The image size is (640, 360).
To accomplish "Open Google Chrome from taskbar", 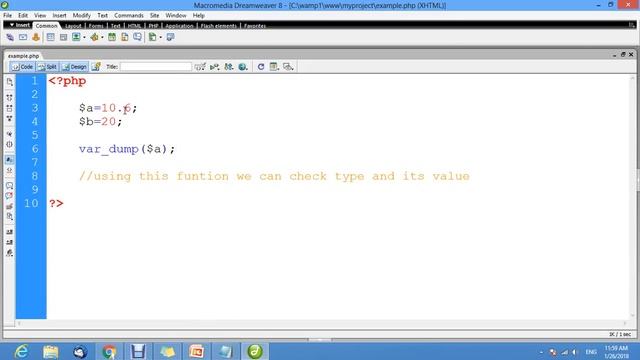I will coord(109,351).
